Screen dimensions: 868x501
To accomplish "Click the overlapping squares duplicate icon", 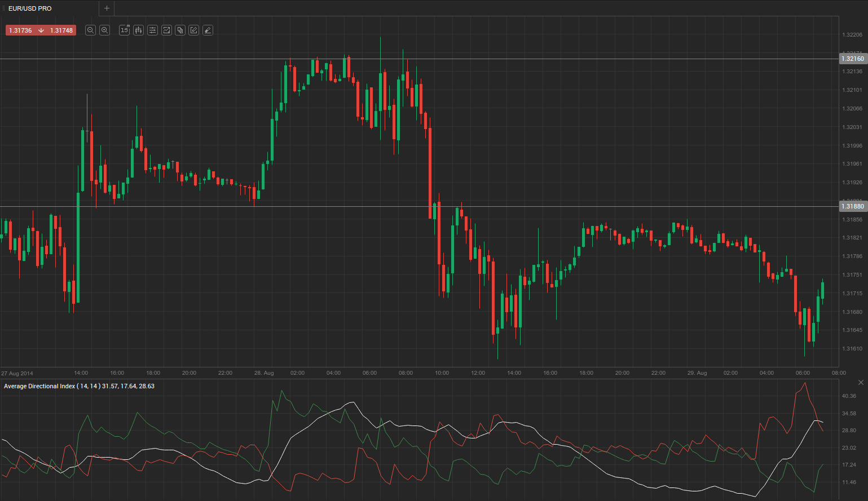I will point(180,30).
